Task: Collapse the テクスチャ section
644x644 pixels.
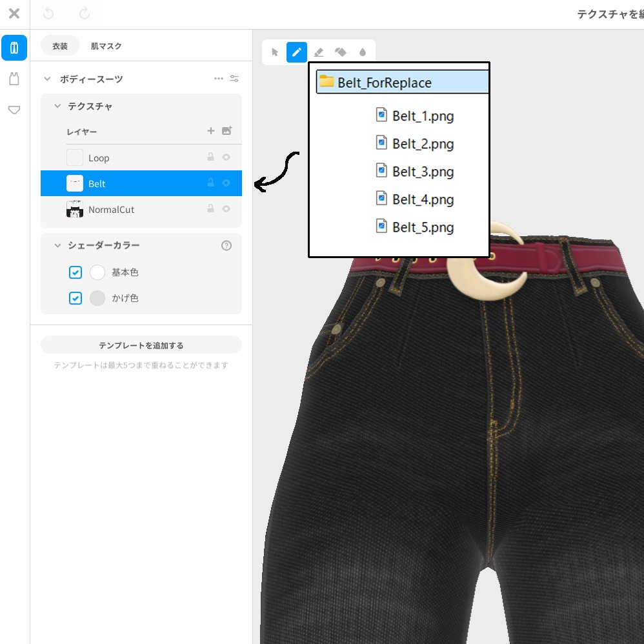Action: point(57,106)
